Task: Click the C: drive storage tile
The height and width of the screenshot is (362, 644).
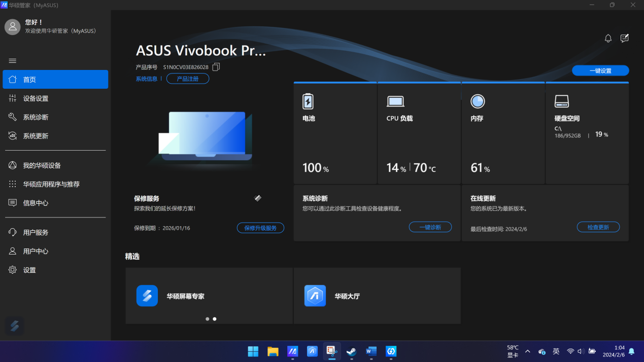Action: tap(587, 133)
